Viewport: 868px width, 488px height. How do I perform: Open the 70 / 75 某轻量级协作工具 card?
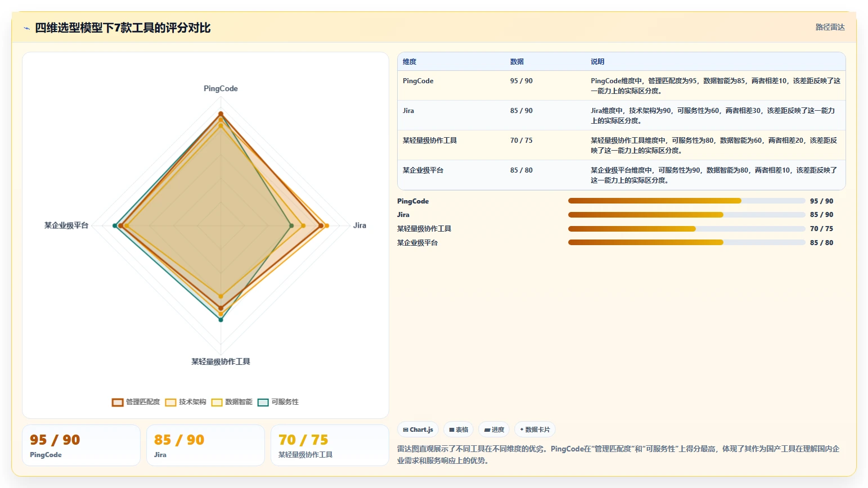330,445
